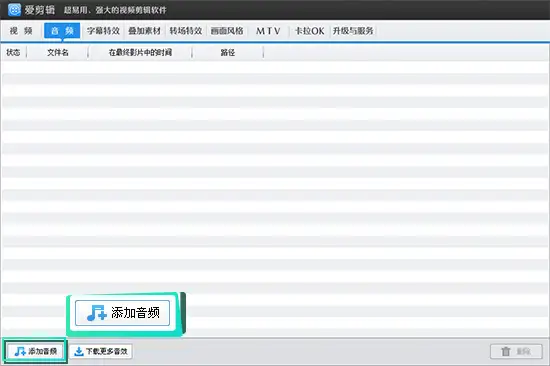Click the 在最终影片中的时间 column header
550x366 pixels.
pyautogui.click(x=140, y=53)
